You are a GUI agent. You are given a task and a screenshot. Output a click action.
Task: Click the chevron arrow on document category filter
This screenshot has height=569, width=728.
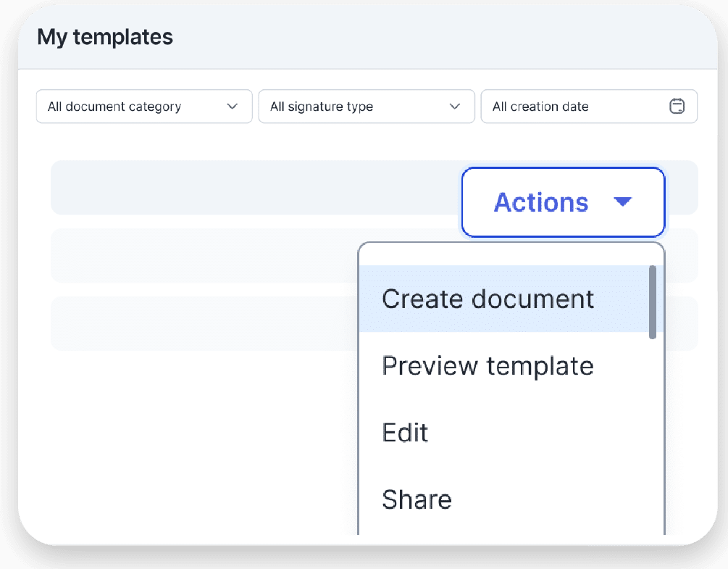point(233,107)
